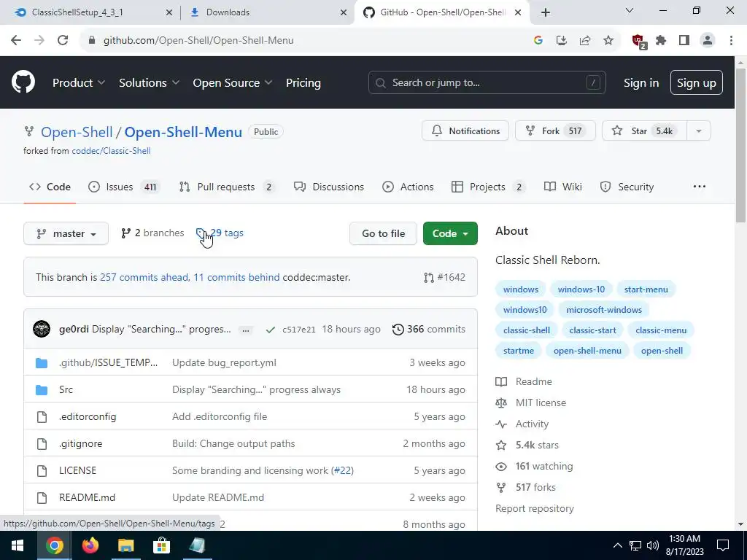Bookmark this page with star icon
Viewport: 747px width, 560px height.
click(x=608, y=41)
